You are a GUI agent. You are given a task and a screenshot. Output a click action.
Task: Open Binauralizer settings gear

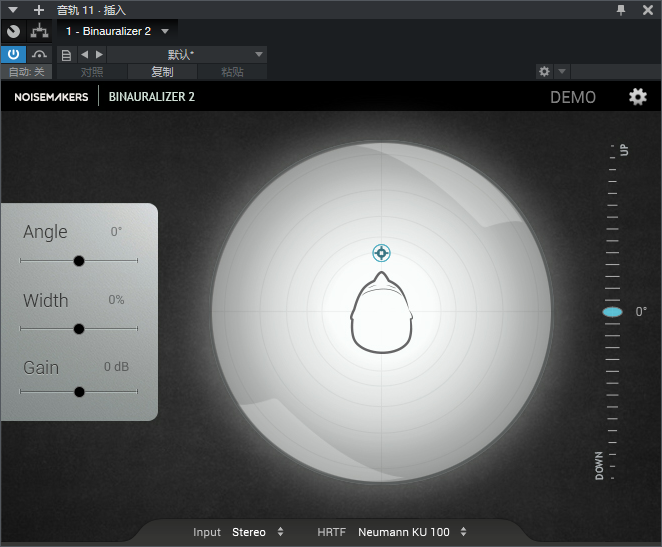(x=638, y=97)
